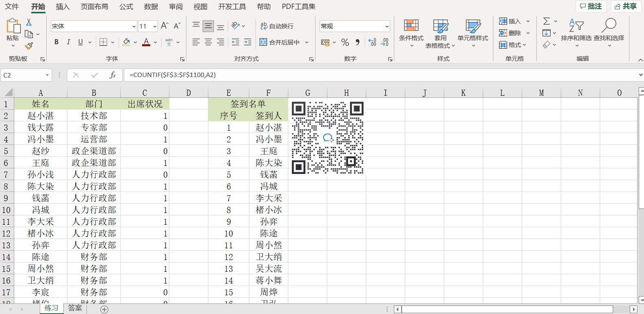Screen dimensions: 644x314
Task: Click the Copy icon
Action: tap(29, 34)
